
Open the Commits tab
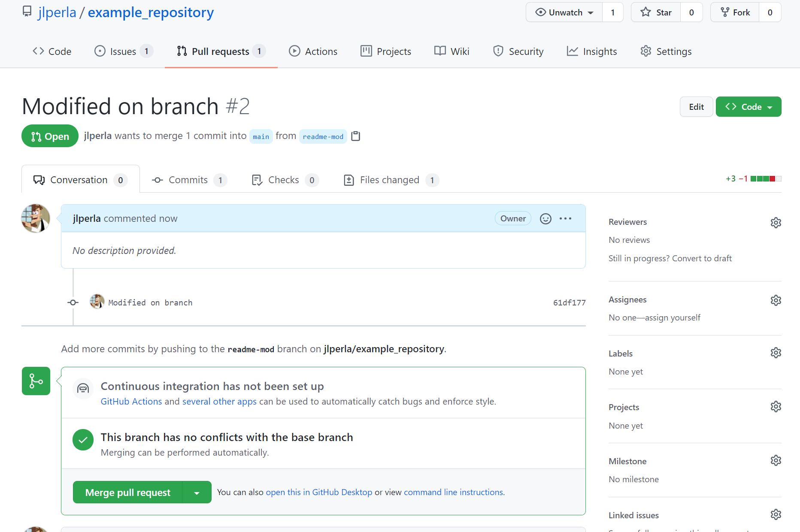click(188, 180)
